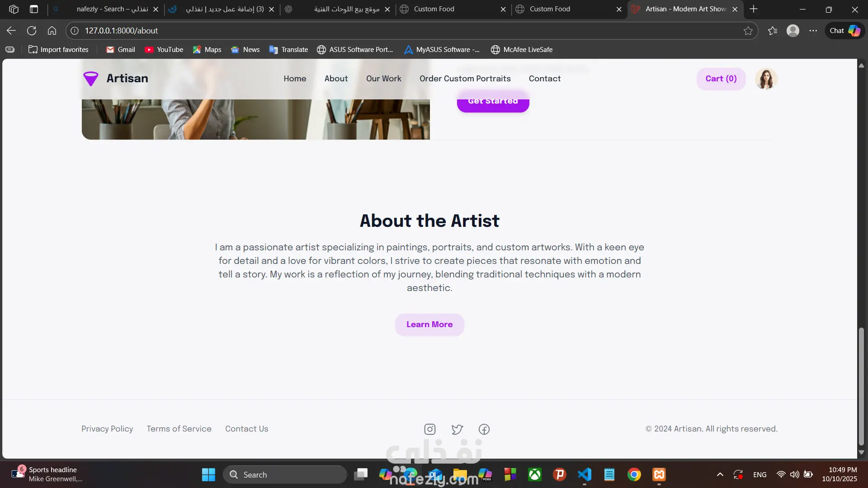868x488 pixels.
Task: Launch Visual Studio Code from taskbar
Action: point(585,474)
